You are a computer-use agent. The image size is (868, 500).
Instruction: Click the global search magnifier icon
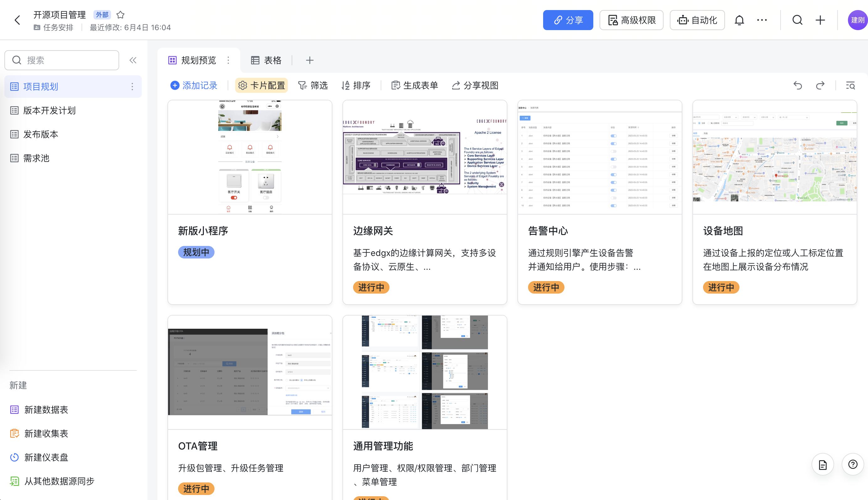tap(797, 20)
